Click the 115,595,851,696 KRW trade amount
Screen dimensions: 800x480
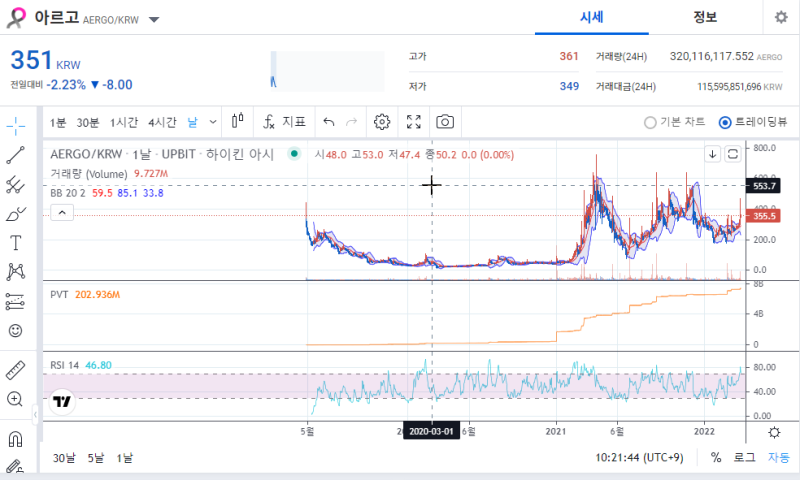tap(740, 87)
